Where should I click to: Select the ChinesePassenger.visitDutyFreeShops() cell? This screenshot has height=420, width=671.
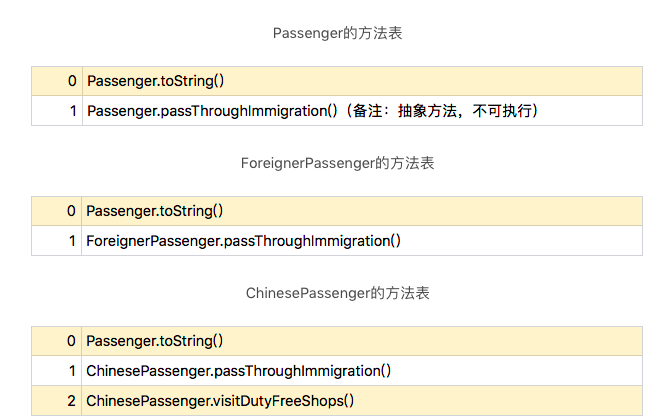click(x=221, y=401)
